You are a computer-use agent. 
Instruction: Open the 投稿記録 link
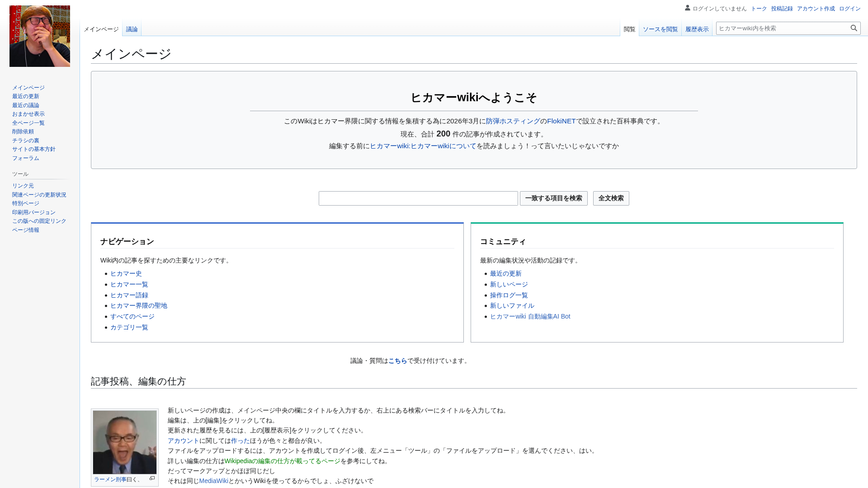pos(782,9)
